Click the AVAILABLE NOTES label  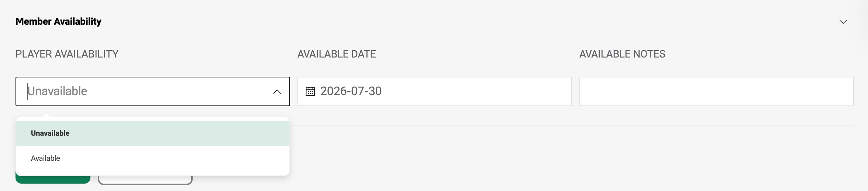tap(622, 54)
